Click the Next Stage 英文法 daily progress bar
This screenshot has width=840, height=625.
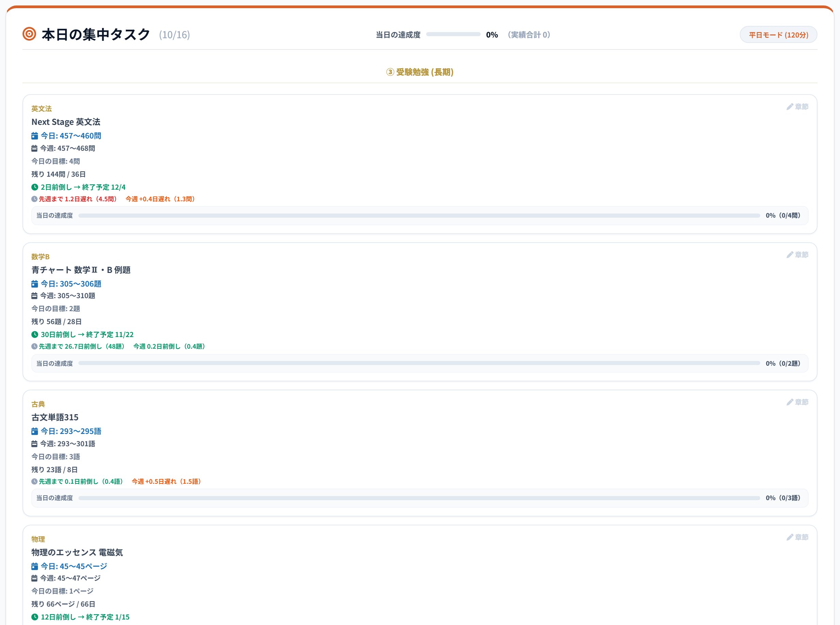click(419, 215)
